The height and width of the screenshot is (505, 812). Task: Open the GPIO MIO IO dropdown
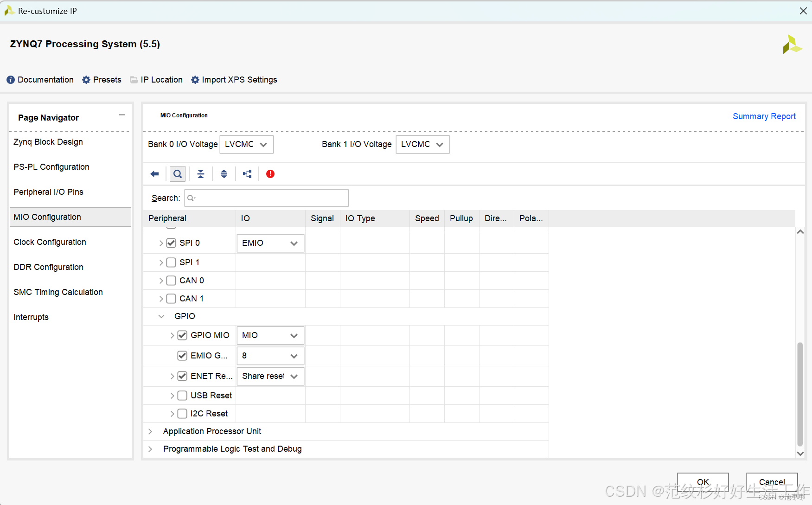pyautogui.click(x=270, y=335)
